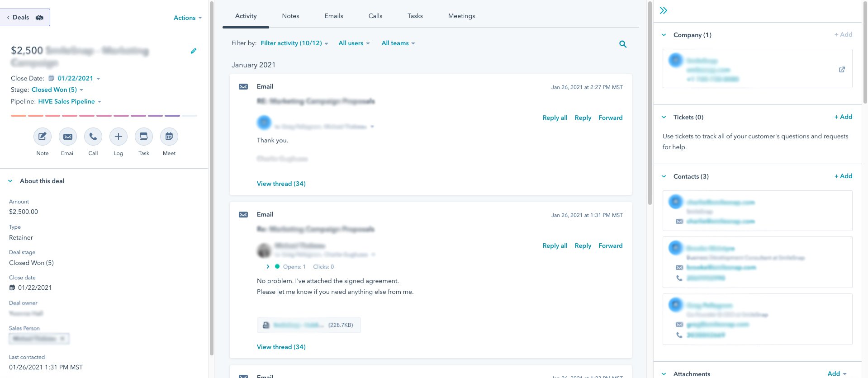Click the $2,500.00 Amount value
Screen dimensions: 868x378
pyautogui.click(x=24, y=212)
